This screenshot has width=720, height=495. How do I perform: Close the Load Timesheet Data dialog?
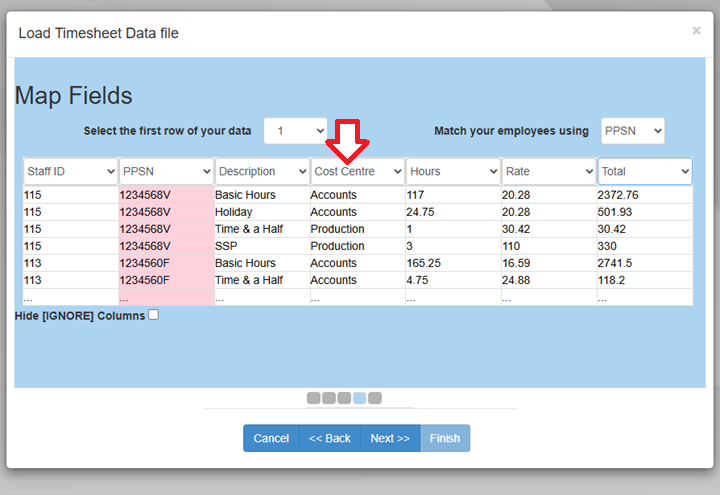pos(696,31)
